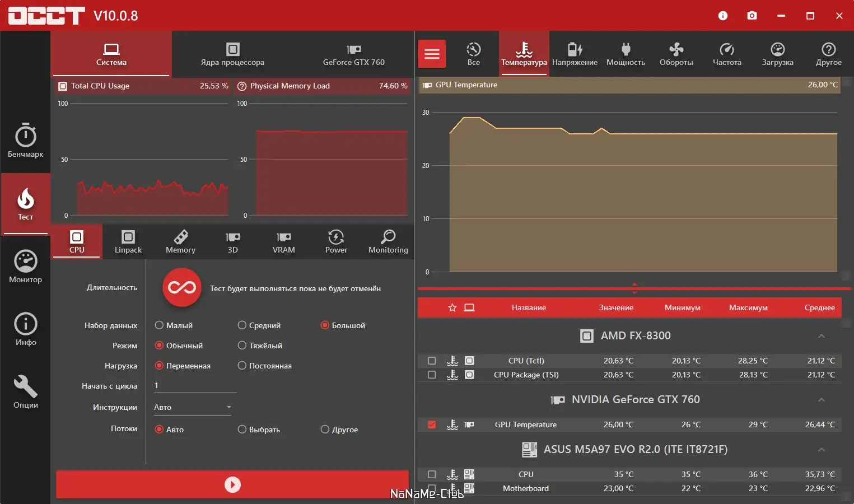Click the monitor display column header icon
This screenshot has width=854, height=504.
[x=469, y=307]
